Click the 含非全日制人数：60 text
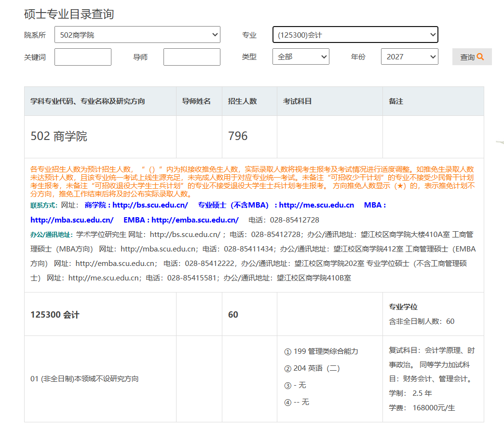504x432 pixels. point(422,321)
